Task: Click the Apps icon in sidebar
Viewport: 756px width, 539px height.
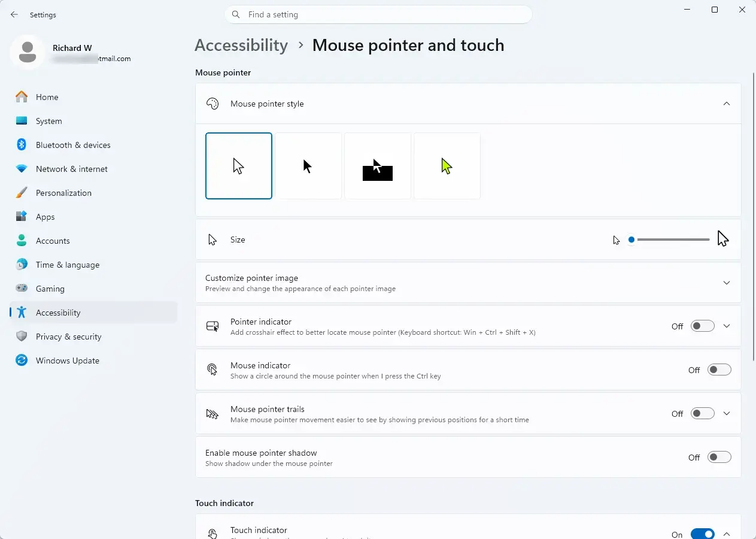Action: [x=22, y=216]
